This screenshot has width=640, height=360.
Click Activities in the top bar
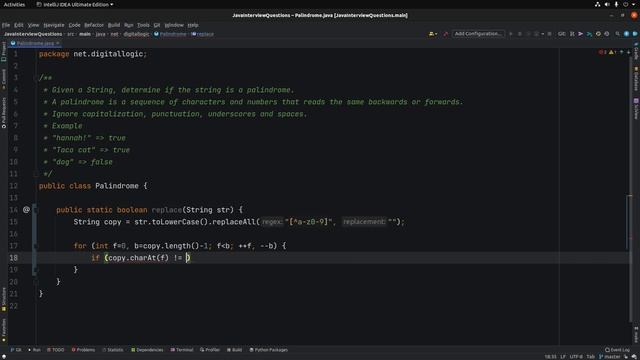14,4
